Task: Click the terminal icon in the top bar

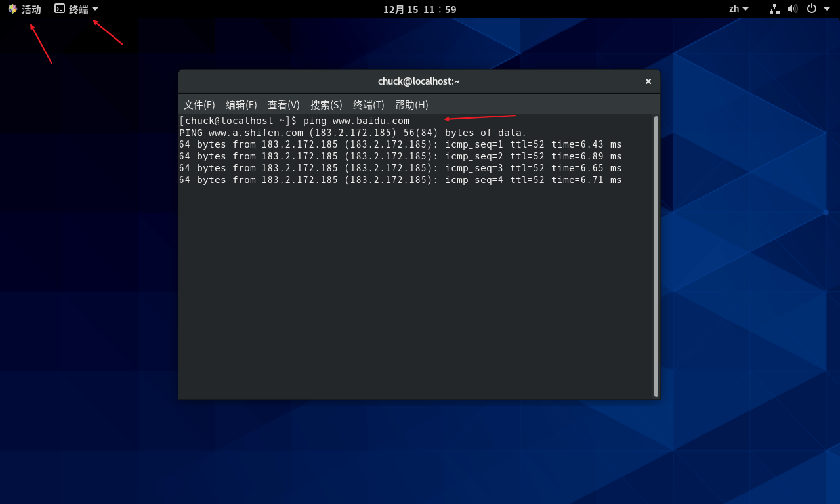Action: tap(60, 9)
